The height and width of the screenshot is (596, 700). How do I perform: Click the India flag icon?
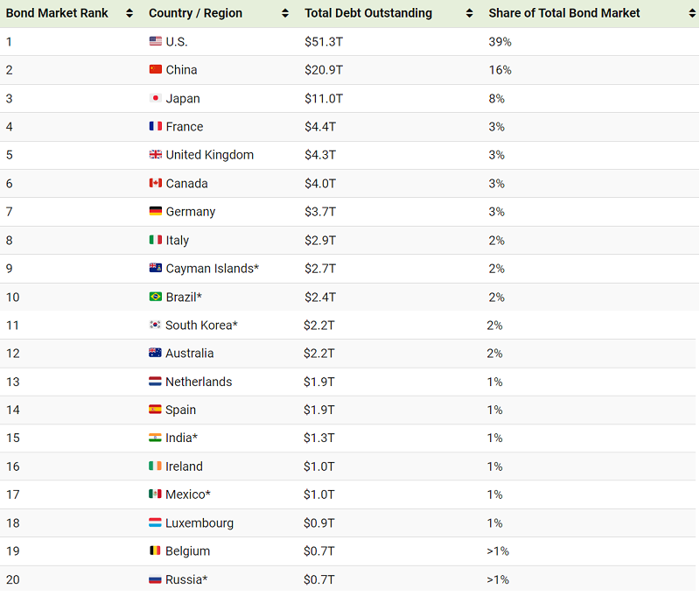[155, 438]
